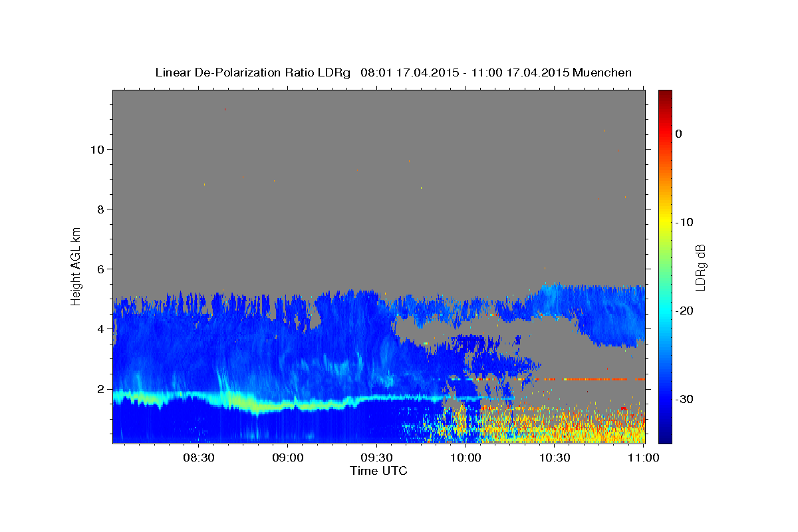Click the 09:00 time tick label
798x532 pixels.
[x=287, y=458]
